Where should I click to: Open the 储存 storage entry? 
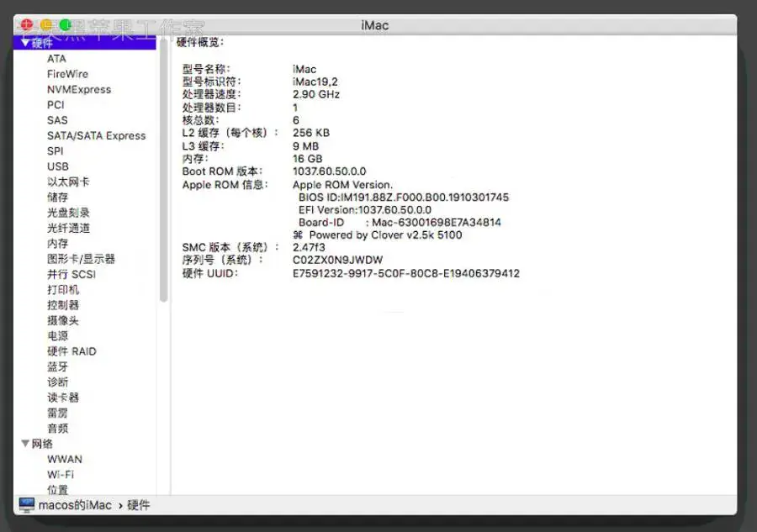pos(57,198)
